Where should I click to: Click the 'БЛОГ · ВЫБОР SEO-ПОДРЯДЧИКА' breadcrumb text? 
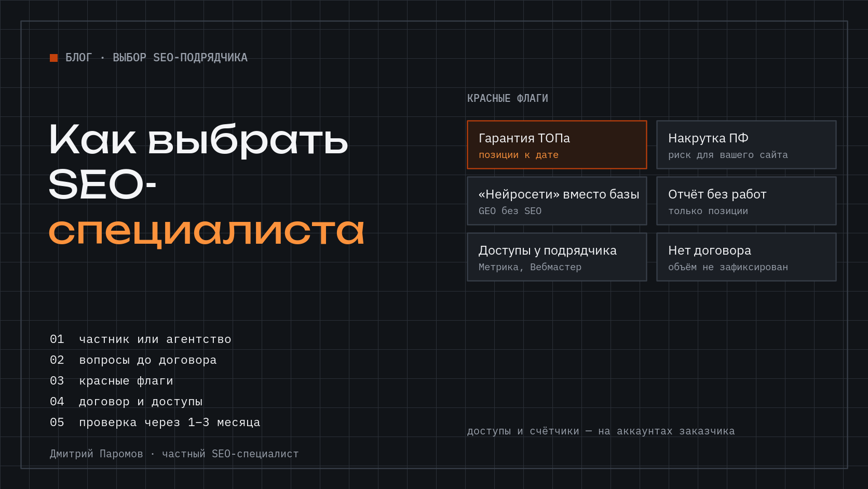(156, 58)
